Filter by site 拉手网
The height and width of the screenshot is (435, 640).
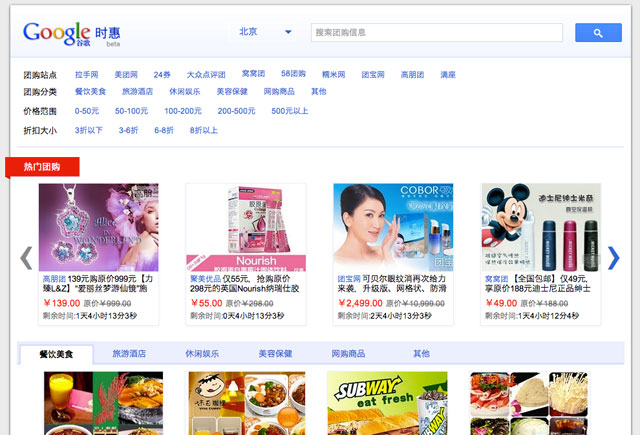tap(87, 74)
